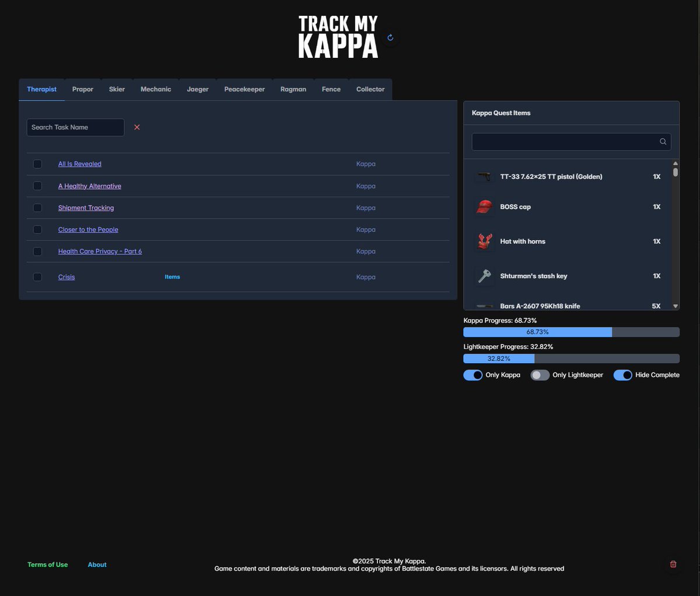Check the Health Care Privacy Part 6 box
The height and width of the screenshot is (596, 700).
pos(37,252)
